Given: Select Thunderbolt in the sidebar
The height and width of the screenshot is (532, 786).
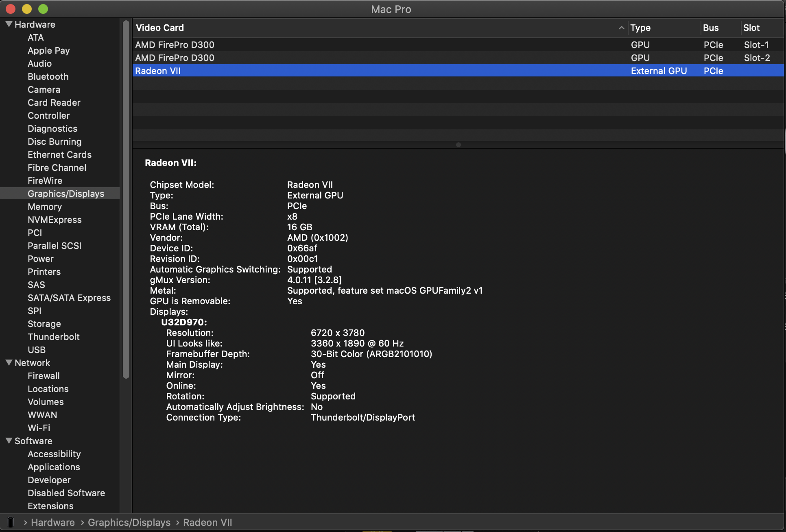Looking at the screenshot, I should click(x=54, y=337).
